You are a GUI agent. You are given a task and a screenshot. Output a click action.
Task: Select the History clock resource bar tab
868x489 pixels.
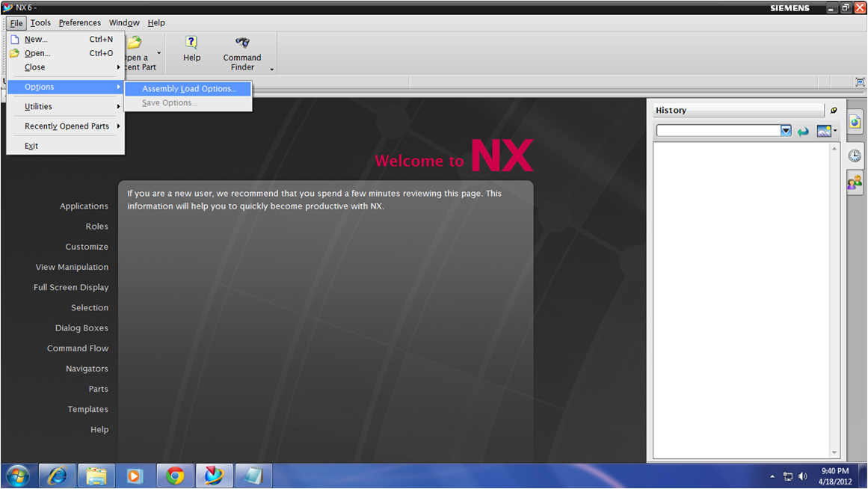click(x=855, y=156)
